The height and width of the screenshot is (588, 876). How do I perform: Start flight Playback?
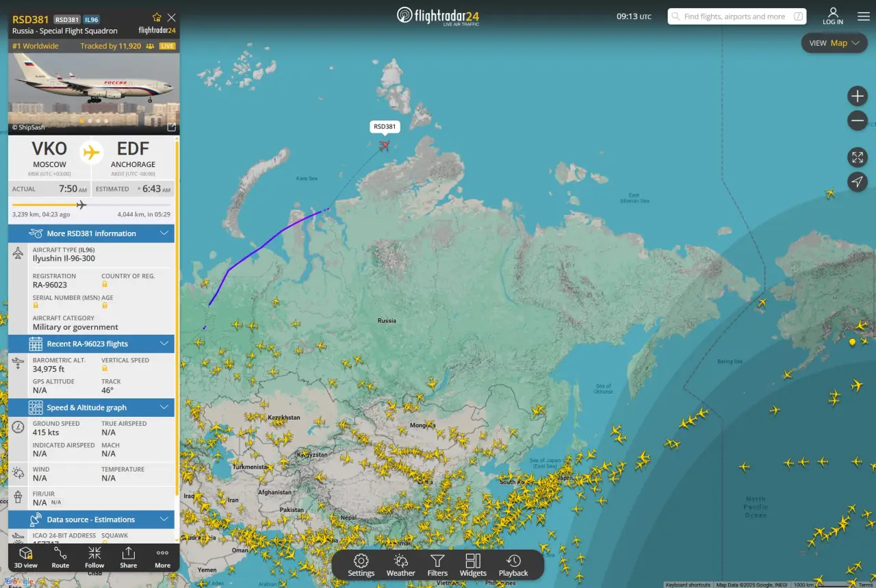[513, 565]
